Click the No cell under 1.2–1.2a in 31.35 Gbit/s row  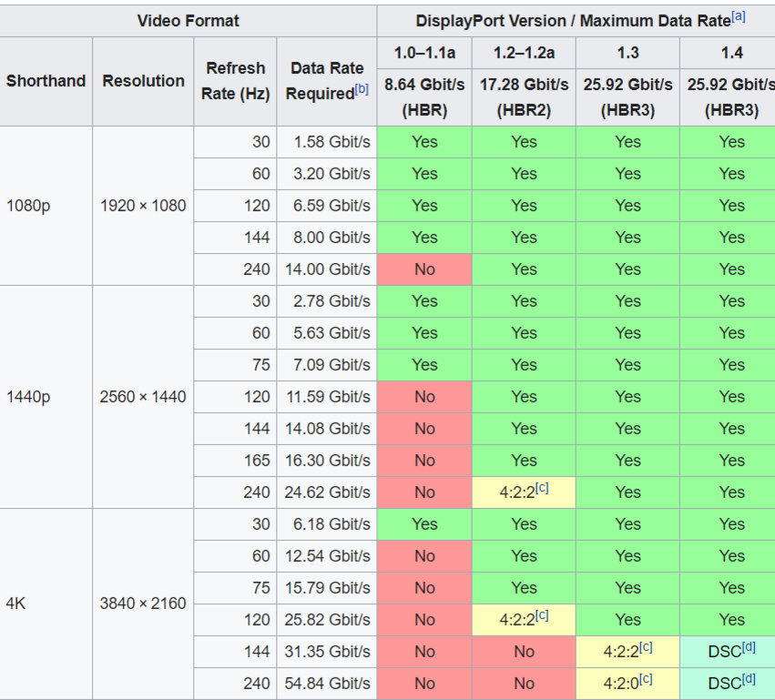tap(524, 652)
